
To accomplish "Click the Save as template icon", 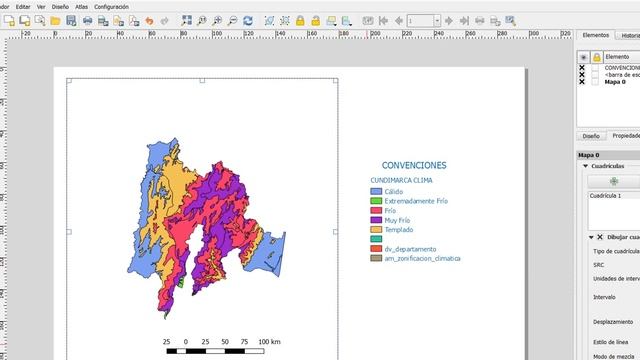I will [x=71, y=20].
